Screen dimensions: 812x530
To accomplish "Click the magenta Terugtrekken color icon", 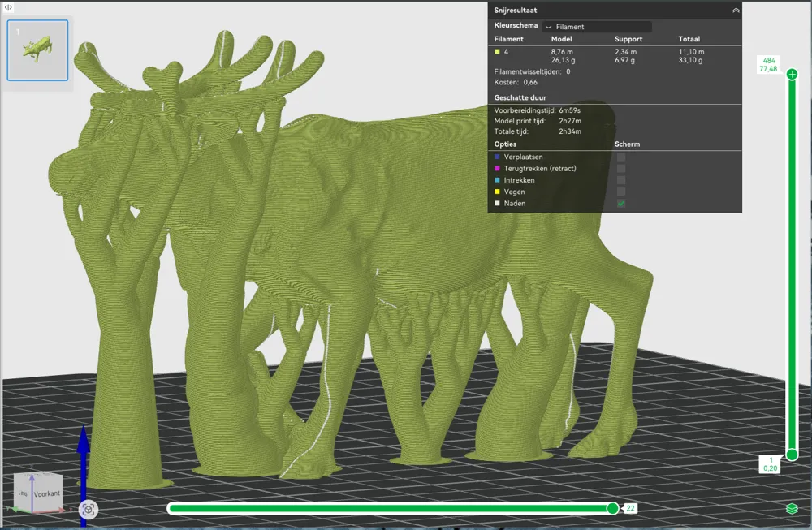I will coord(497,168).
